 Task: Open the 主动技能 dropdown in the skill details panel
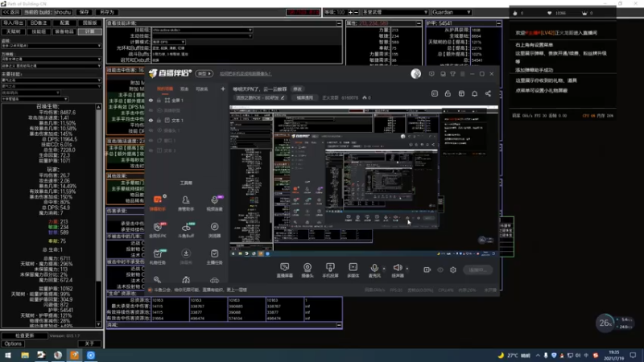pyautogui.click(x=202, y=35)
